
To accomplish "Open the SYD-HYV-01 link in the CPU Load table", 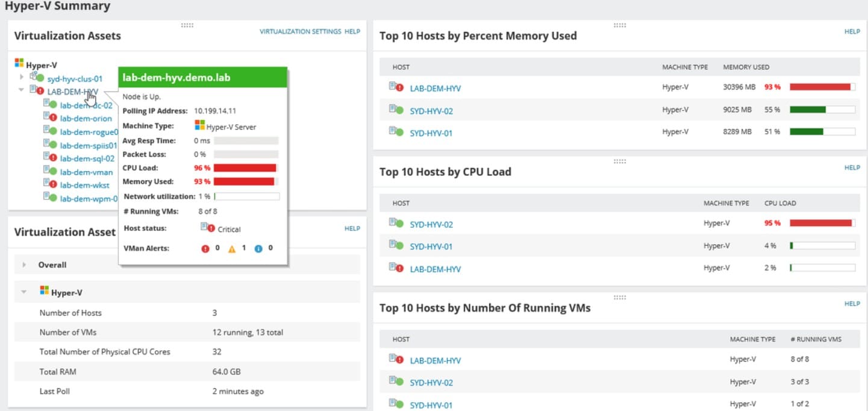I will [431, 246].
